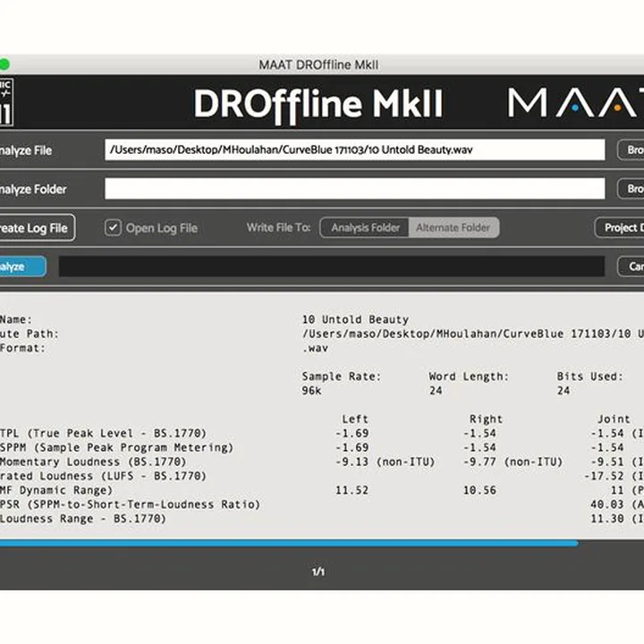Click the Joint momentary loudness -9.51

click(607, 462)
